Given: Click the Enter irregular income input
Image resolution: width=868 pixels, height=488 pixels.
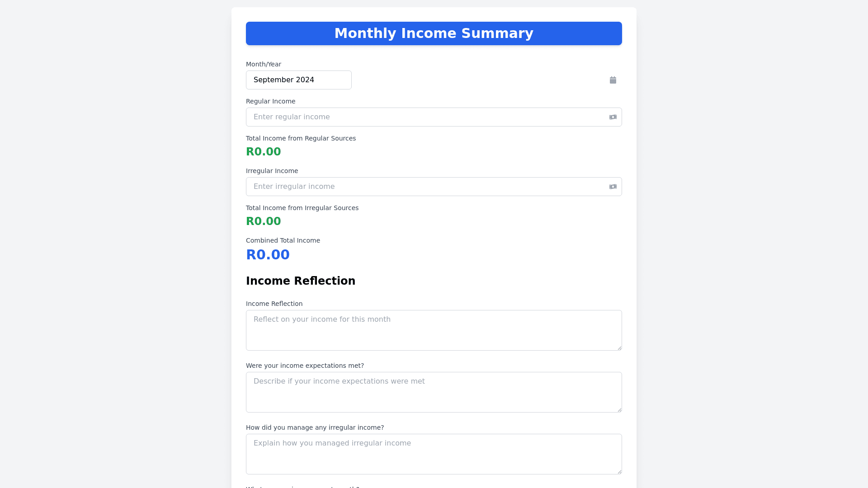Looking at the screenshot, I should 425,187.
